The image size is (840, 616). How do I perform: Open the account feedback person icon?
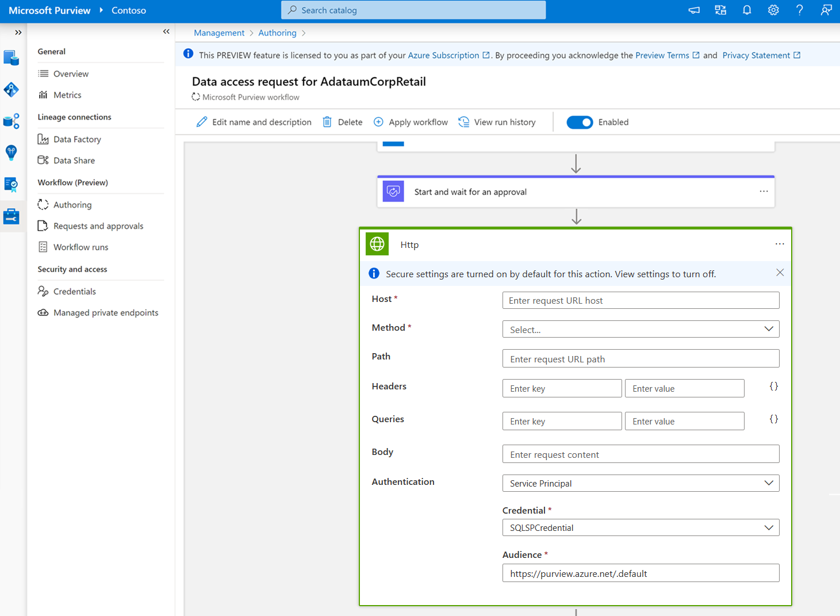click(826, 10)
